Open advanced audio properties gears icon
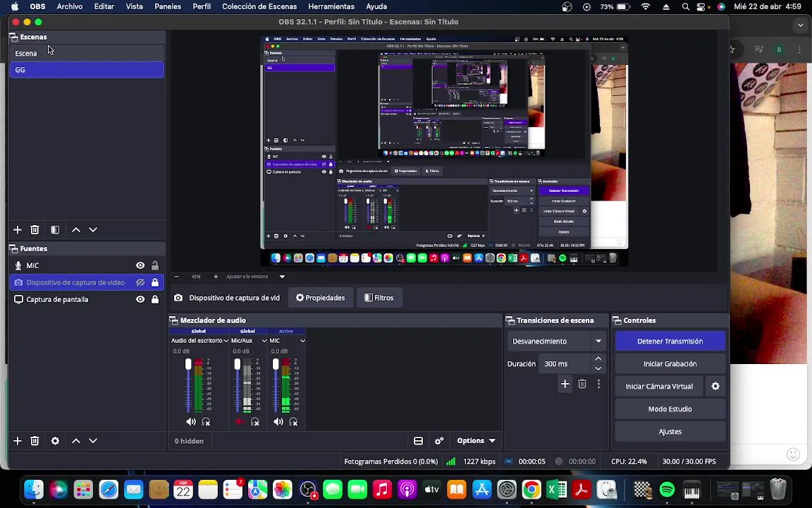Image resolution: width=812 pixels, height=508 pixels. pyautogui.click(x=439, y=440)
